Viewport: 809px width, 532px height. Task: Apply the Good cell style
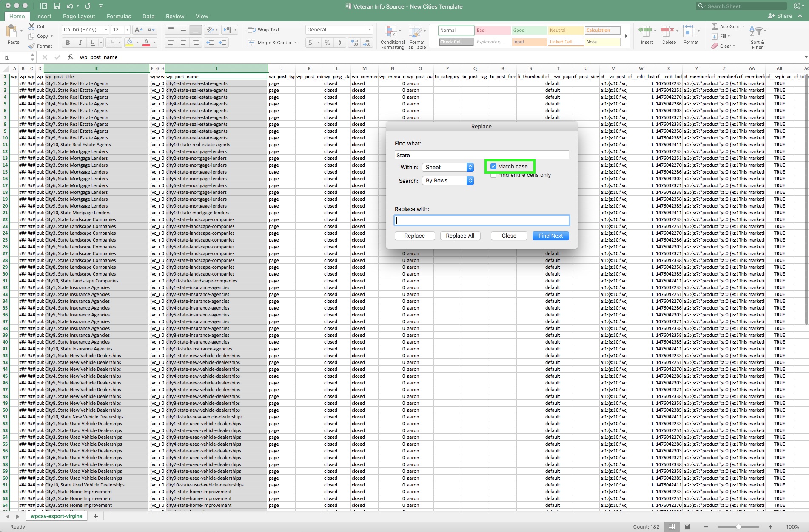click(529, 31)
